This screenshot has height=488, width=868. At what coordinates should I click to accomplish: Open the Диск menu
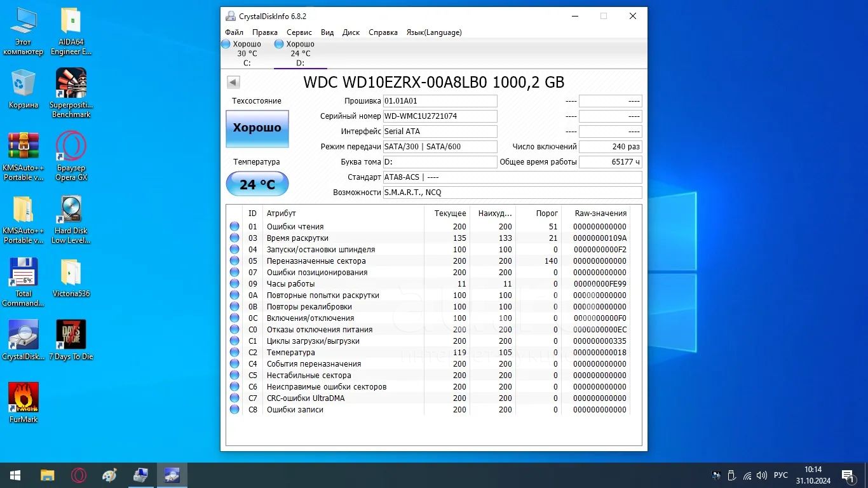tap(351, 32)
